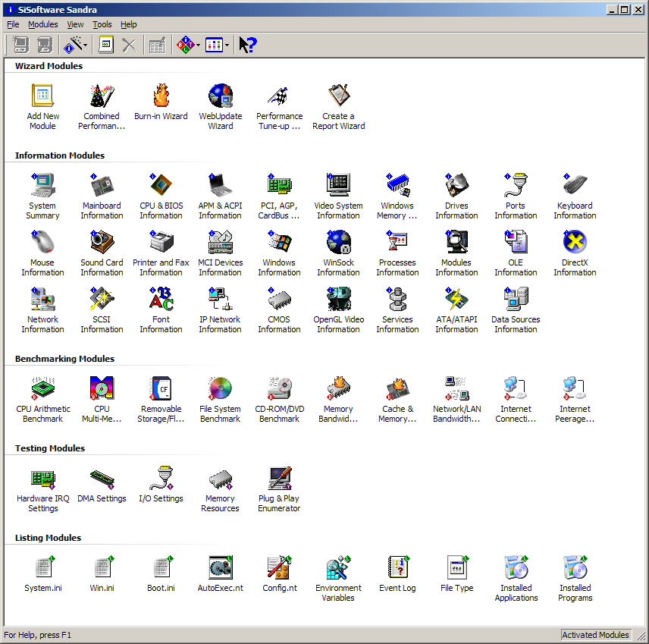Run the CD-ROM/DVD Benchmark
The width and height of the screenshot is (649, 644).
279,399
